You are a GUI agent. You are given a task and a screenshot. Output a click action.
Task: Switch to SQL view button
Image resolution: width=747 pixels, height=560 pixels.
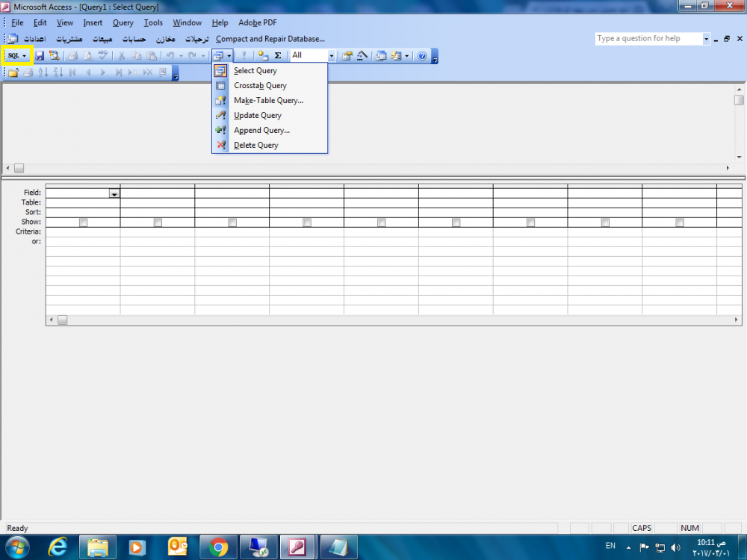click(13, 56)
